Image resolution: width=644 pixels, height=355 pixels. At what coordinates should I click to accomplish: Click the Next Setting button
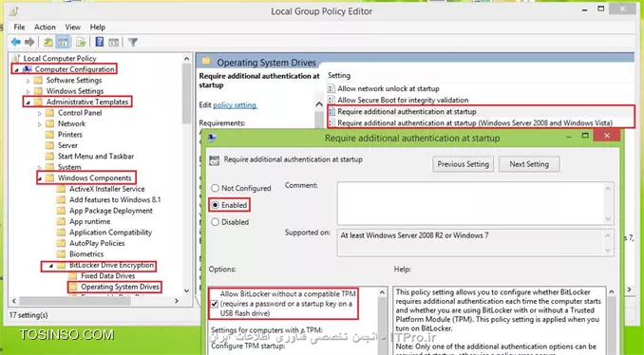pos(529,164)
